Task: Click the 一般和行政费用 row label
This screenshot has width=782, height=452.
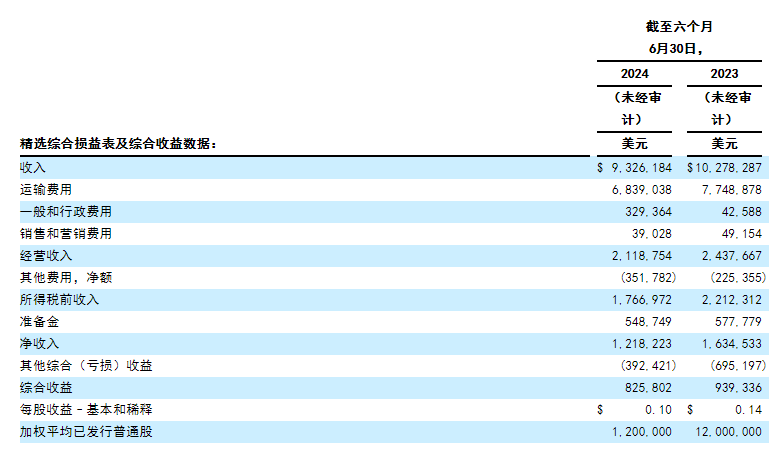Action: click(x=65, y=211)
